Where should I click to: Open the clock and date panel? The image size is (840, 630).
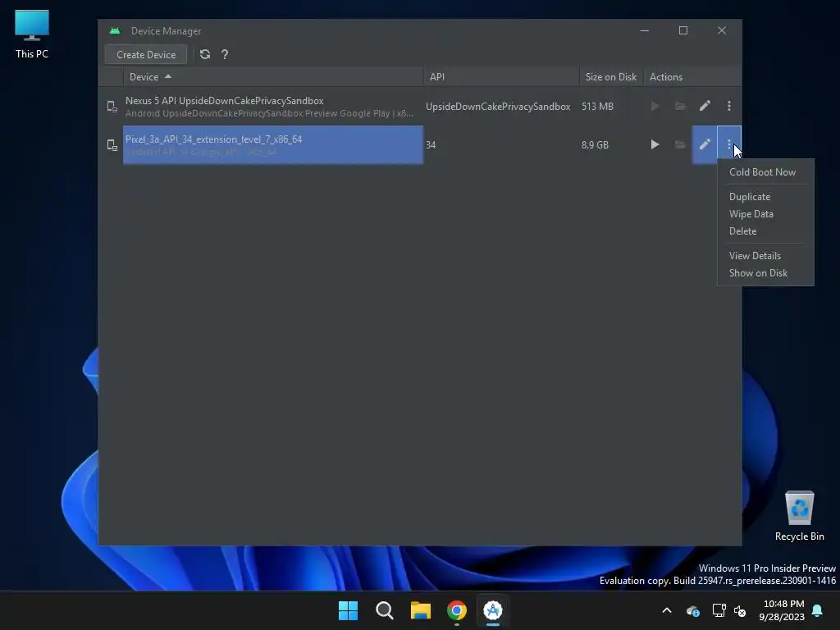point(782,610)
